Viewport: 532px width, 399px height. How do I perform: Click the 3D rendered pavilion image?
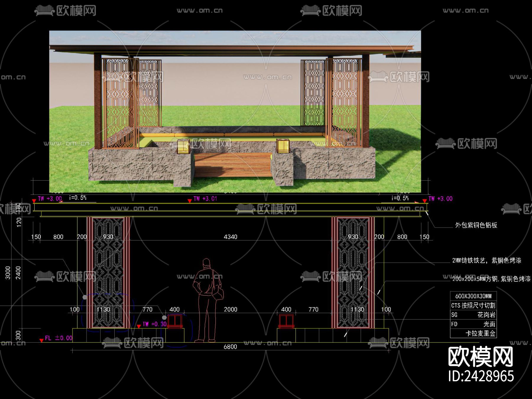pos(235,111)
